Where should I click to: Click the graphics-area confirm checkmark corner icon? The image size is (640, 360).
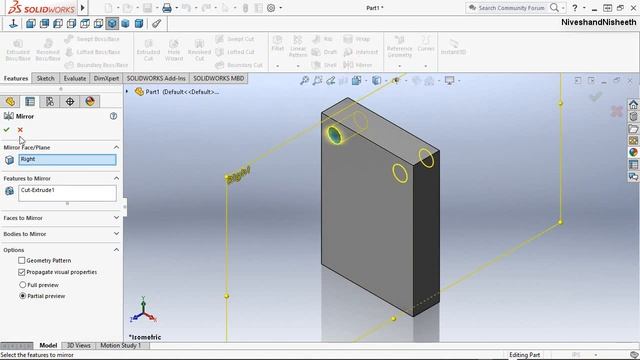596,97
